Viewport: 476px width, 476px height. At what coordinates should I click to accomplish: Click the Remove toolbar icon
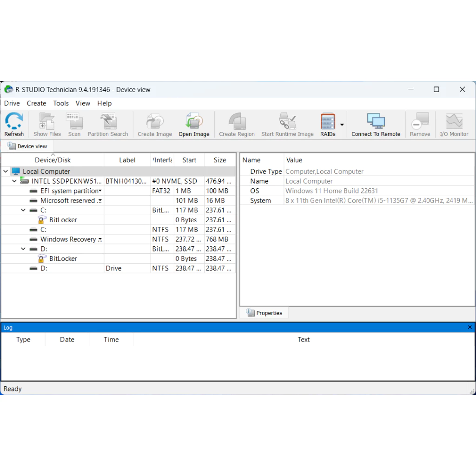420,125
